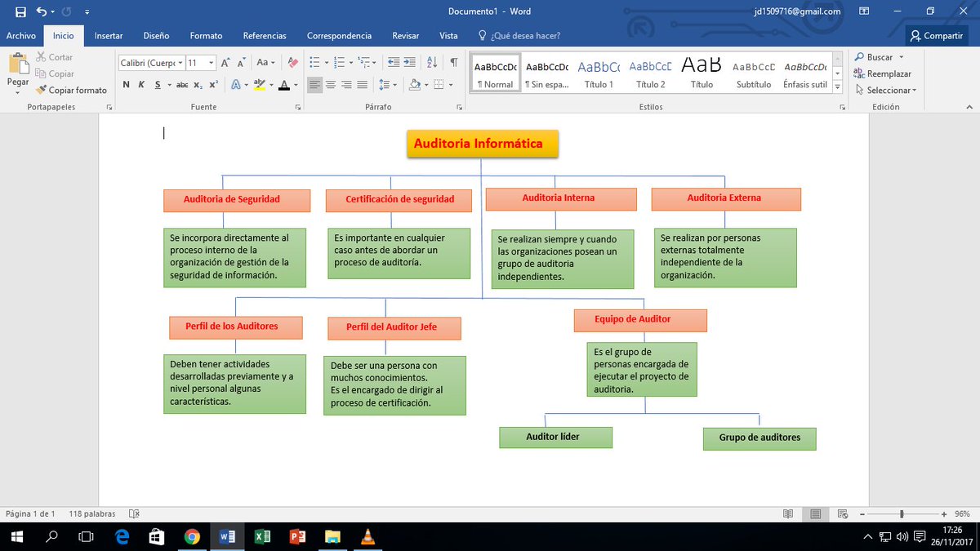Apply the Título 1 style
This screenshot has width=980, height=551.
[599, 73]
